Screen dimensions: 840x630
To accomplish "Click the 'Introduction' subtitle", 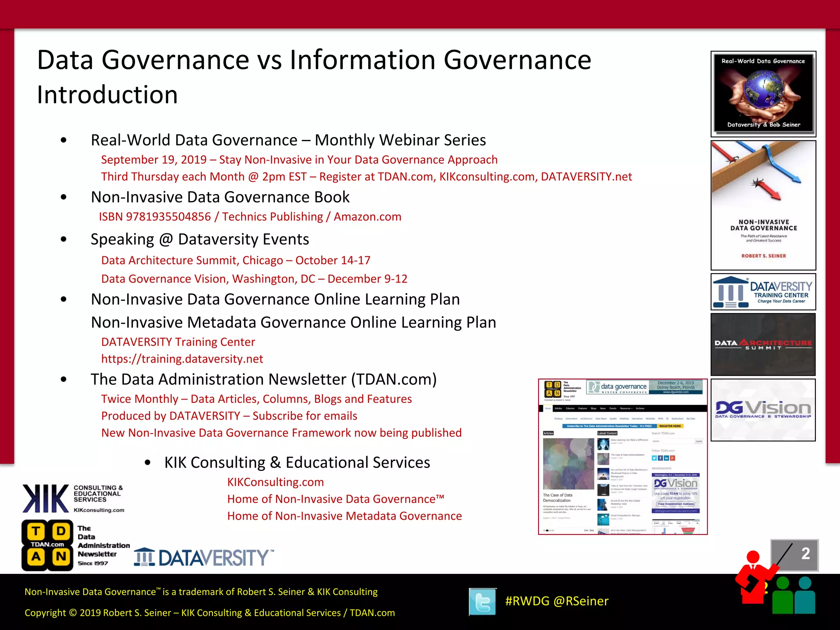I will pyautogui.click(x=107, y=95).
